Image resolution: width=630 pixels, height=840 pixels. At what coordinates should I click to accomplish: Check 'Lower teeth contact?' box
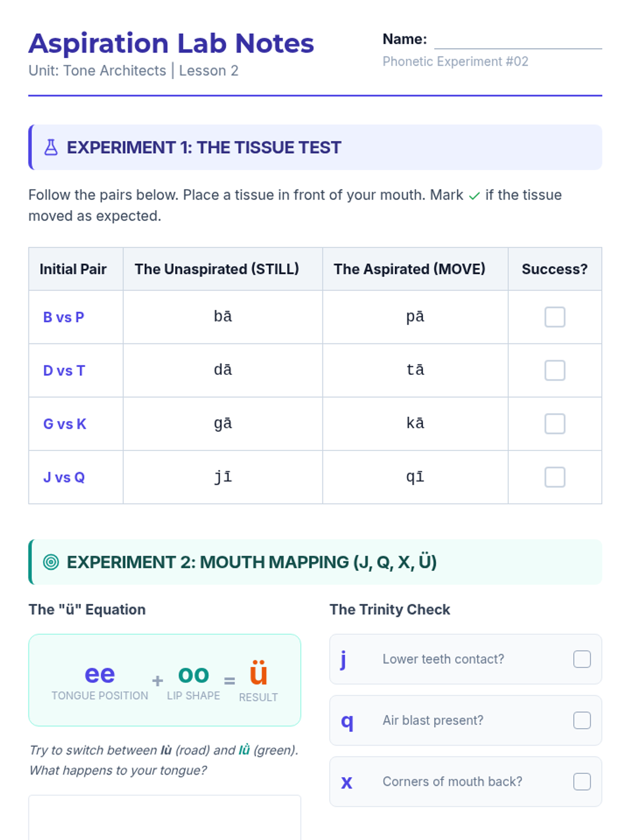[x=582, y=659]
